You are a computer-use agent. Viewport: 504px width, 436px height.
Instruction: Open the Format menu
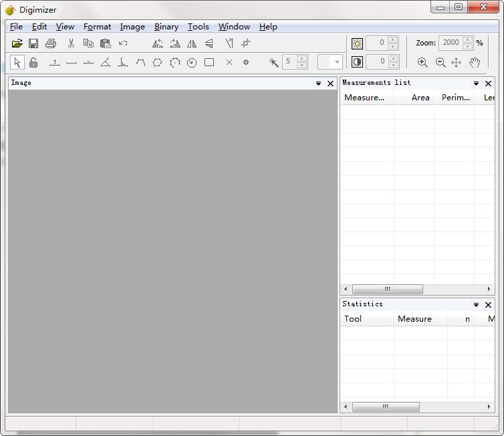(97, 27)
